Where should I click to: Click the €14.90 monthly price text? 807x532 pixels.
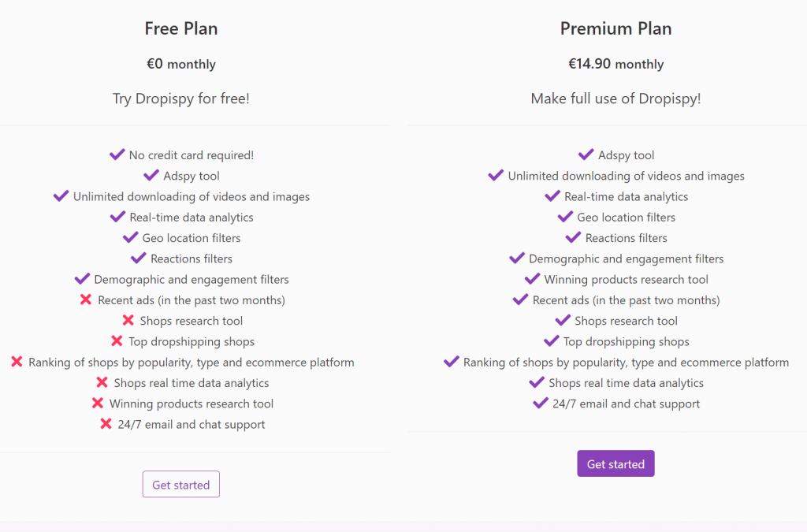pos(615,64)
